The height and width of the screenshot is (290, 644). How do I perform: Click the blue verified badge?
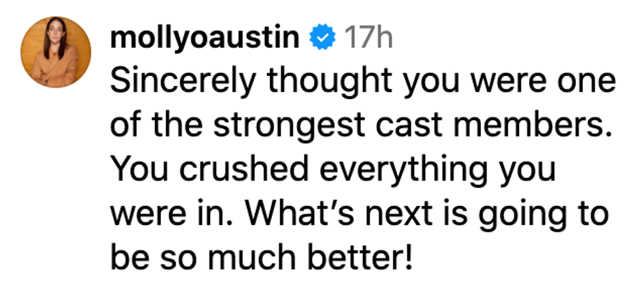pos(322,39)
